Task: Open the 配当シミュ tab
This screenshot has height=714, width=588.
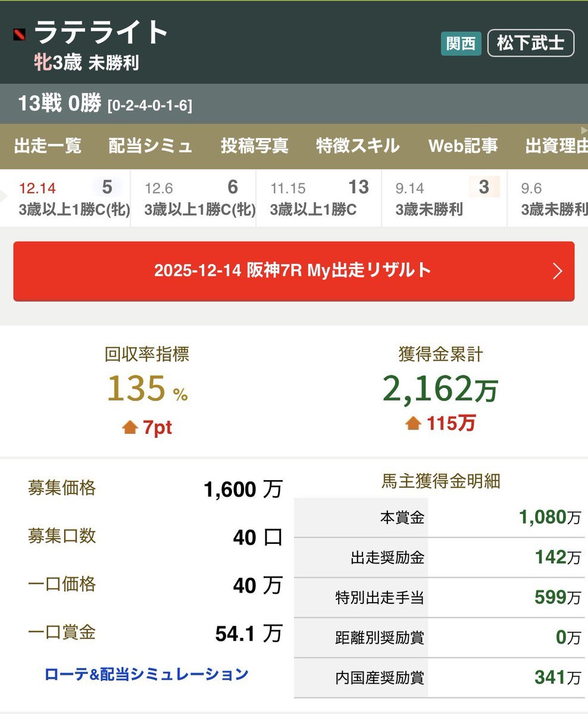Action: pos(151,146)
